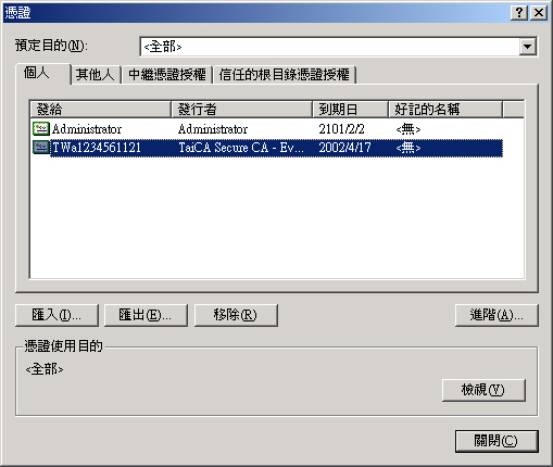Open the 進階(A)... settings button
The image size is (553, 467).
point(497,315)
